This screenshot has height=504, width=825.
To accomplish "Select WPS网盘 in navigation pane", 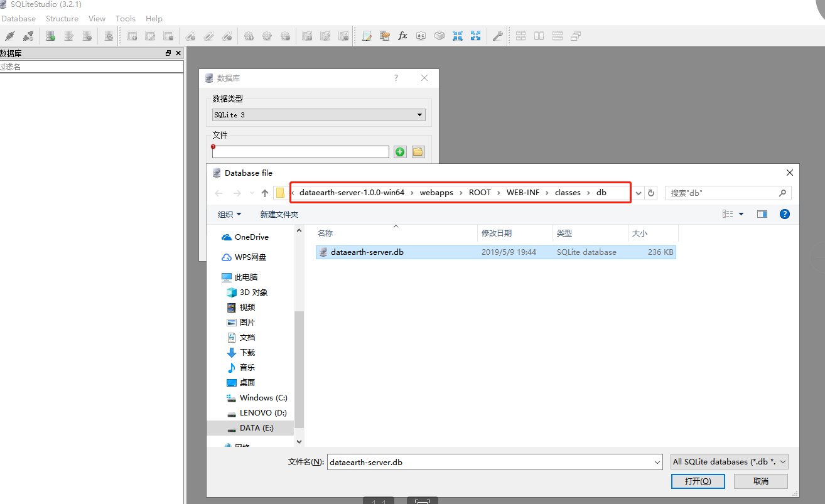I will coord(244,257).
